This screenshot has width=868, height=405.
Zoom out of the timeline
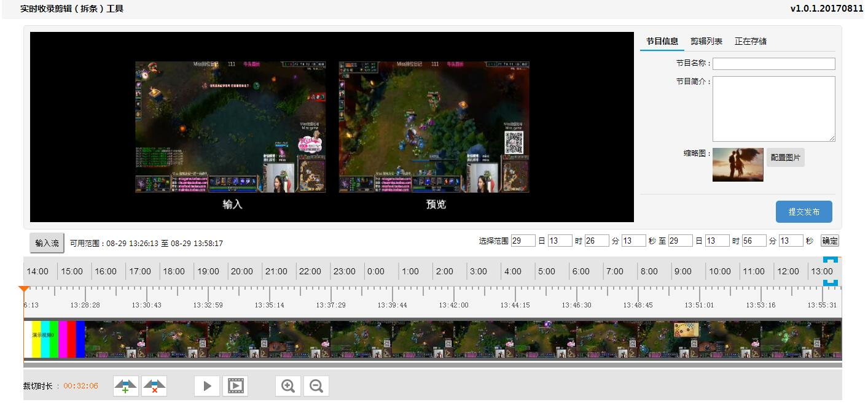click(316, 386)
